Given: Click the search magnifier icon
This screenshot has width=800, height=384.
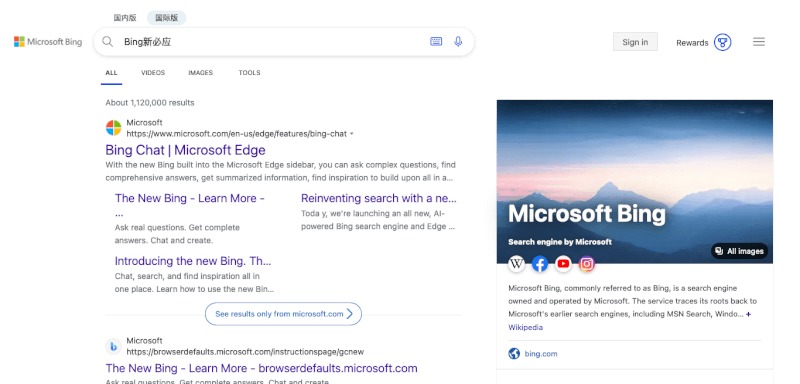Looking at the screenshot, I should pos(107,42).
